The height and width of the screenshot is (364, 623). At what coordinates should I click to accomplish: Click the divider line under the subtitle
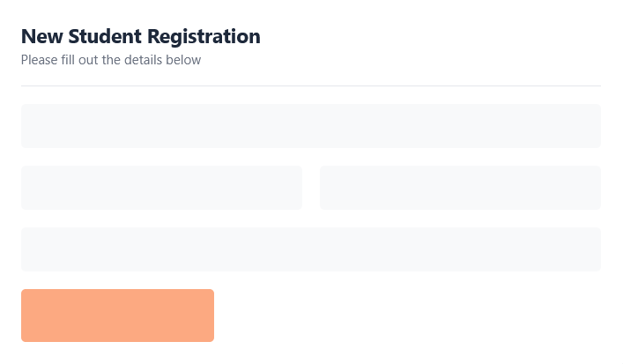tap(310, 85)
